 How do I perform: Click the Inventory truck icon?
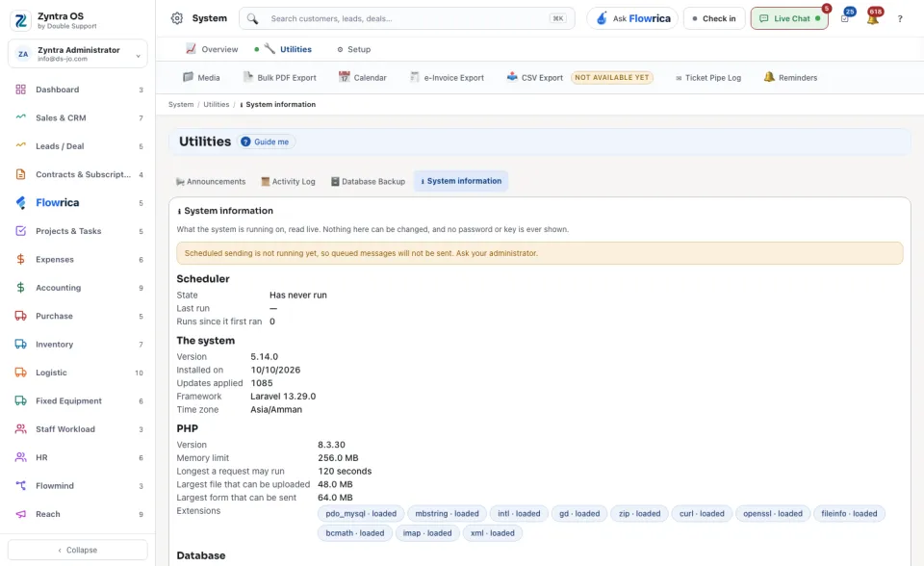pyautogui.click(x=20, y=345)
